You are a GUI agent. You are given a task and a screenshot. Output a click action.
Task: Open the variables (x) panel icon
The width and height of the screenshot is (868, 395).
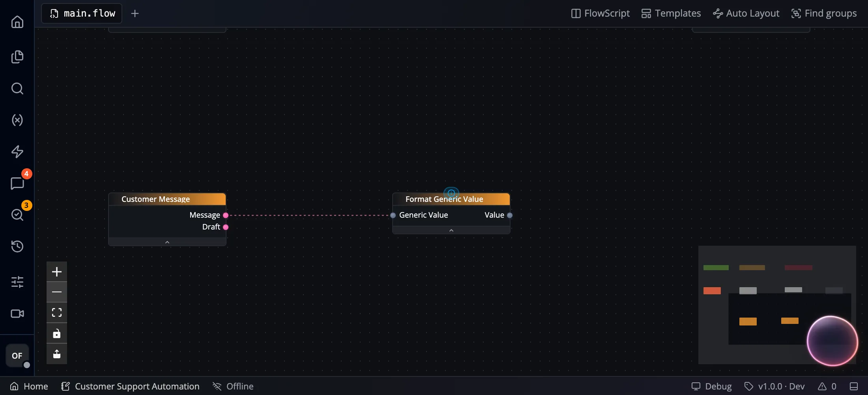(x=17, y=120)
